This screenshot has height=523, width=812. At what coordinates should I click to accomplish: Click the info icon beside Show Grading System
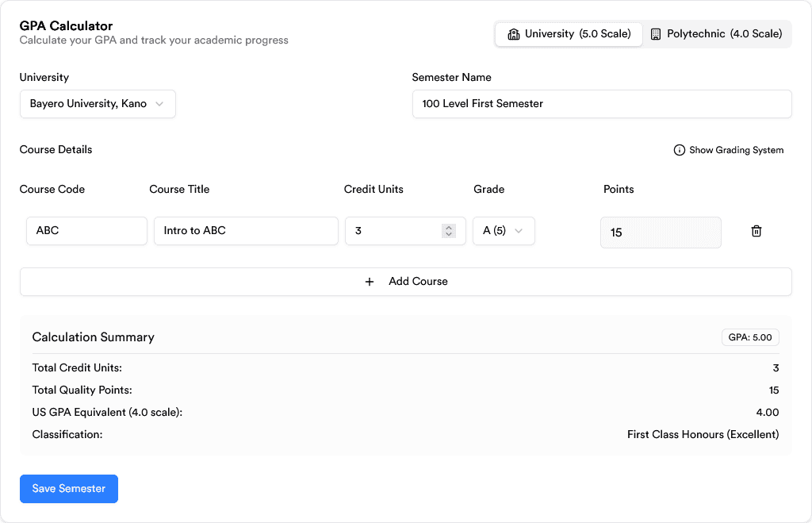680,149
